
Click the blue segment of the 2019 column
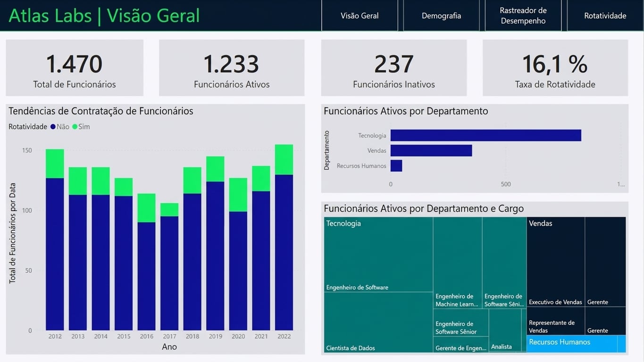[215, 256]
